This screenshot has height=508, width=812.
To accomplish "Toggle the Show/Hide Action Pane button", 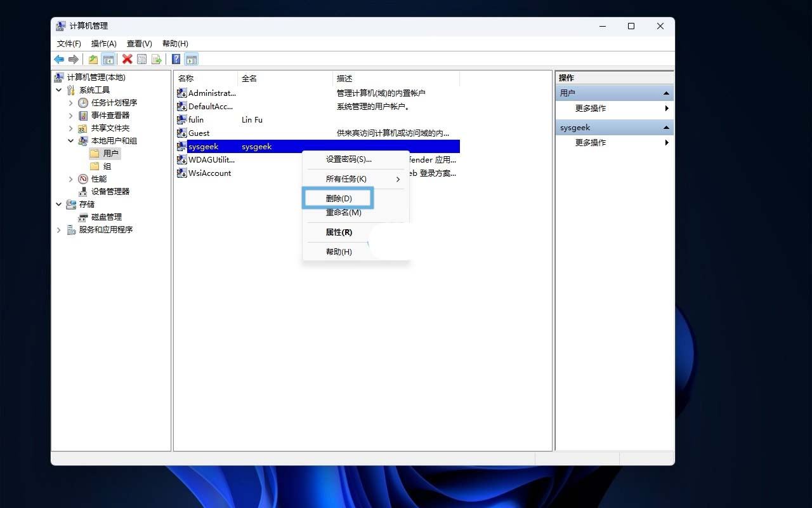I will coord(192,59).
